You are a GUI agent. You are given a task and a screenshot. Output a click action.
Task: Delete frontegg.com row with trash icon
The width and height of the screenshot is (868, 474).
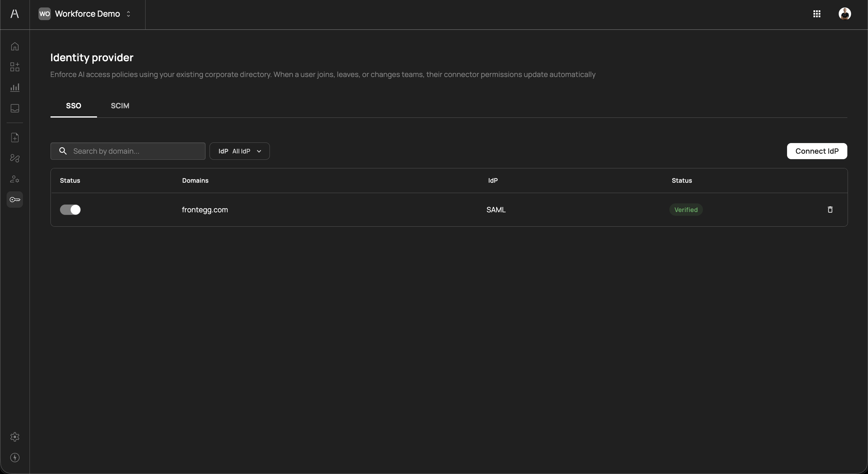pos(830,210)
